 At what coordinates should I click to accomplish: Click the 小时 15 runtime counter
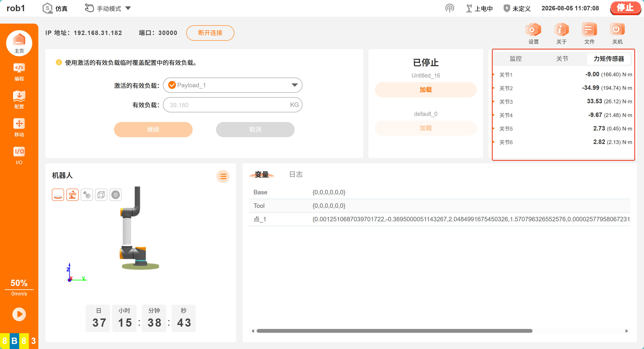pyautogui.click(x=125, y=318)
